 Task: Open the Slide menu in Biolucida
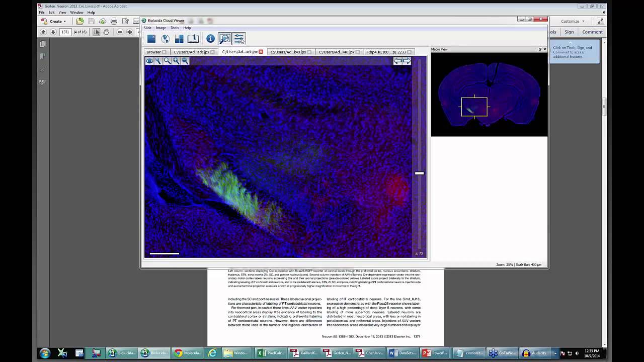tap(147, 28)
